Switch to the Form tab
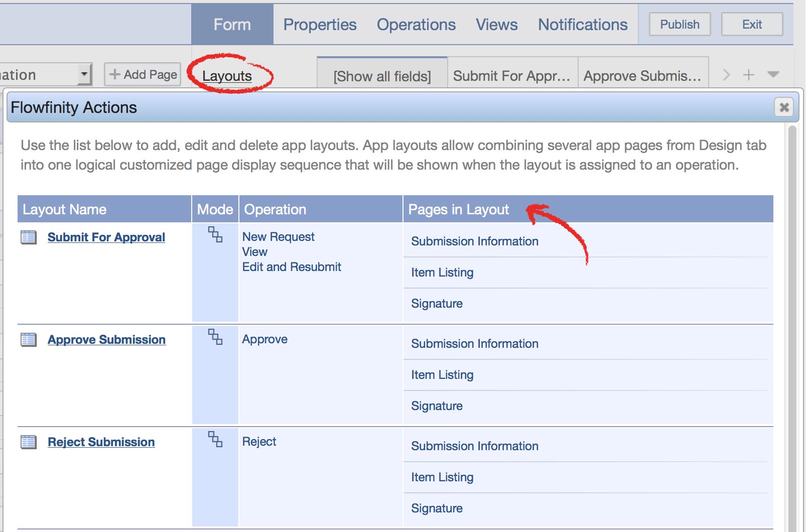 pos(232,24)
